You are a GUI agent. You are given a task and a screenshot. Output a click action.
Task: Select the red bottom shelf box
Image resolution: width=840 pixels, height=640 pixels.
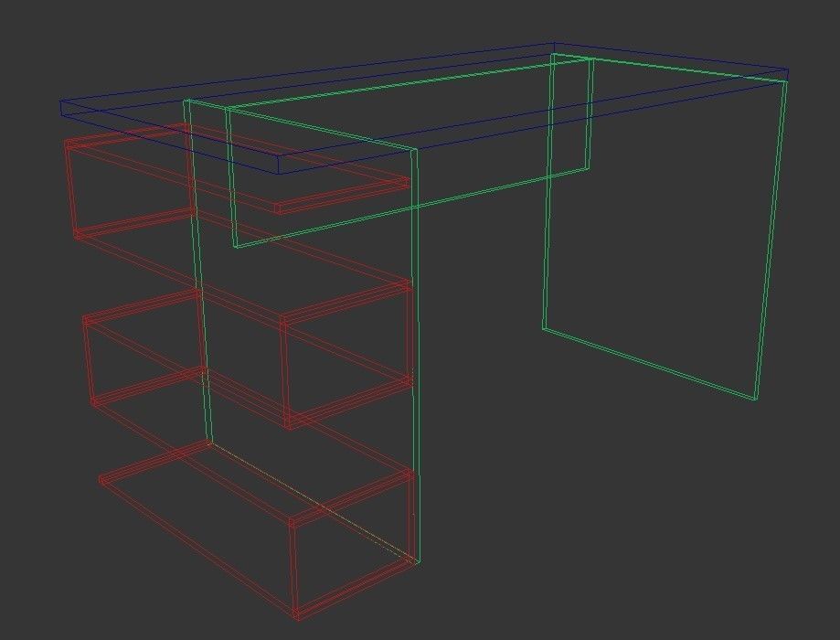[257, 530]
